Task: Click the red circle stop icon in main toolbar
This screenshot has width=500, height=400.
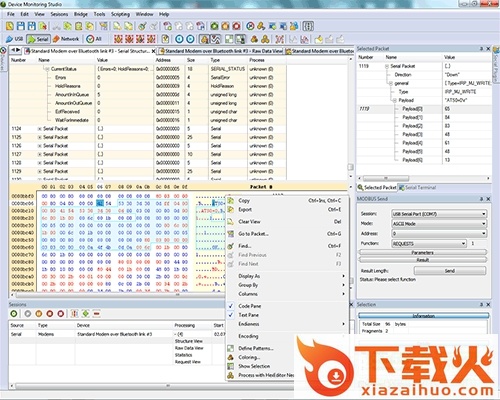Action: [236, 26]
